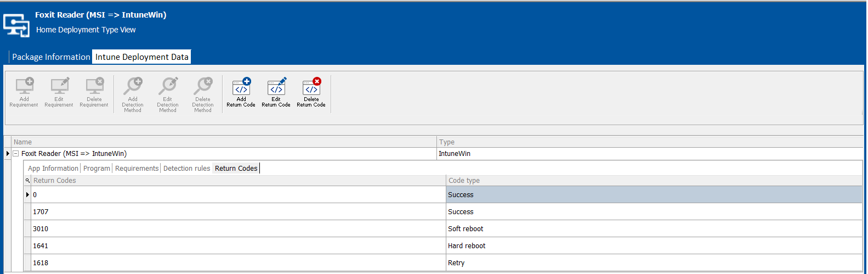Click Delete Detection Method icon
The height and width of the screenshot is (274, 868).
[203, 87]
